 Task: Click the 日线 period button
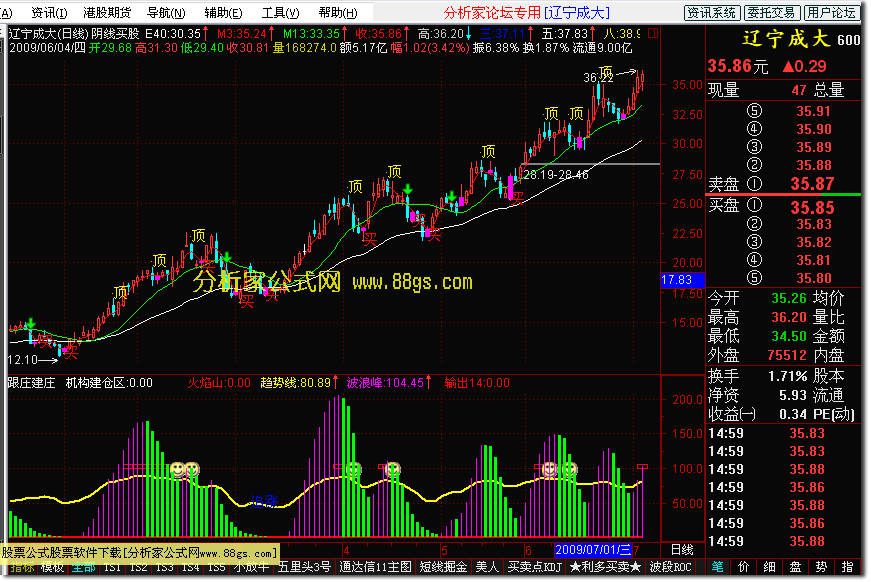click(682, 550)
